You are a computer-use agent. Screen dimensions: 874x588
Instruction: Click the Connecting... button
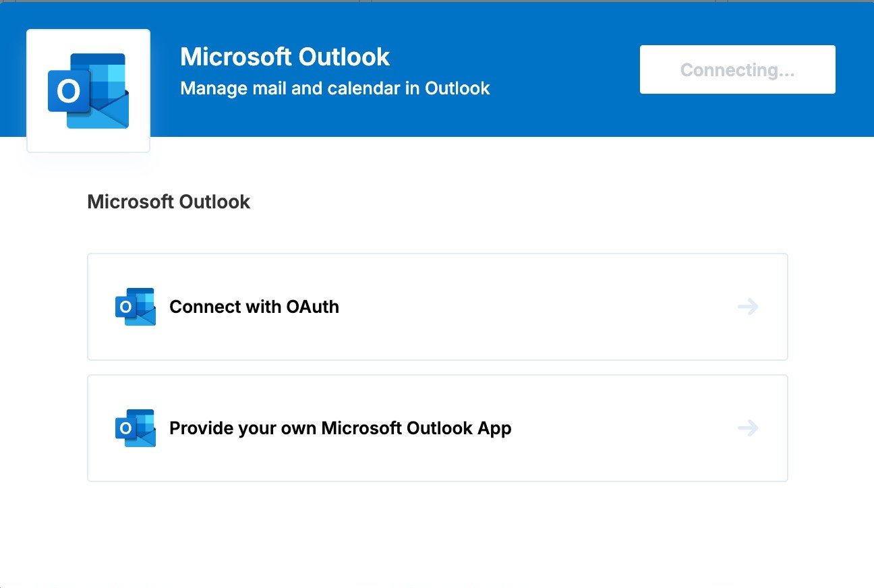click(737, 69)
